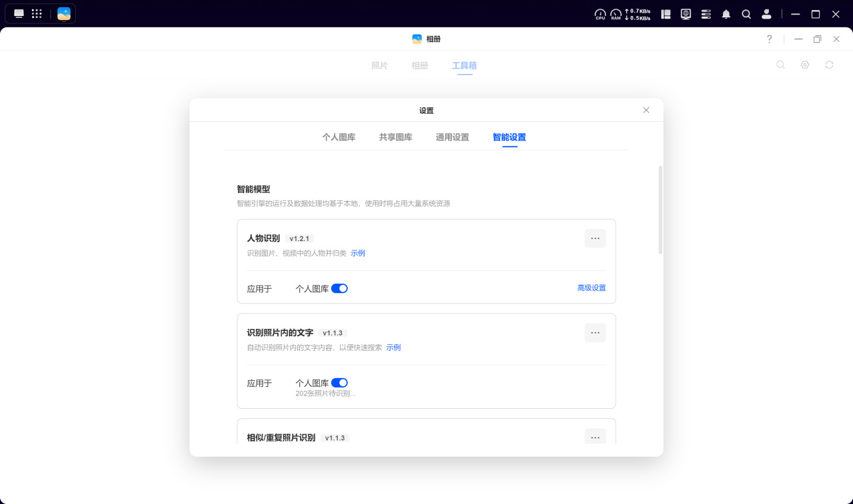
Task: Toggle 个人图库 switch for 人物识别
Action: pos(340,288)
